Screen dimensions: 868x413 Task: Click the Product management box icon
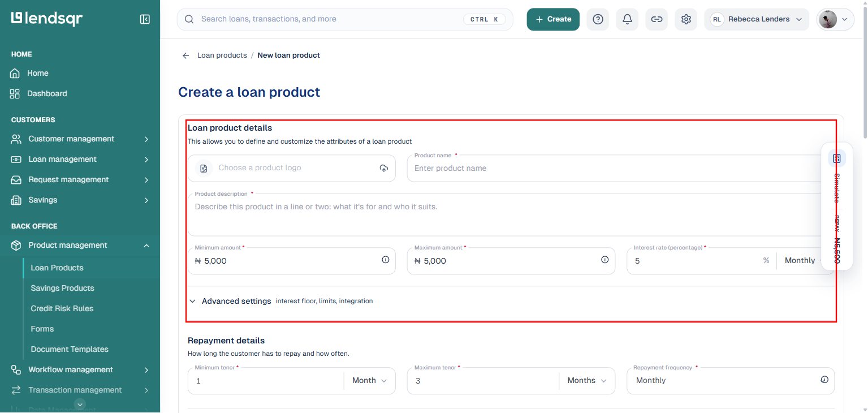16,246
